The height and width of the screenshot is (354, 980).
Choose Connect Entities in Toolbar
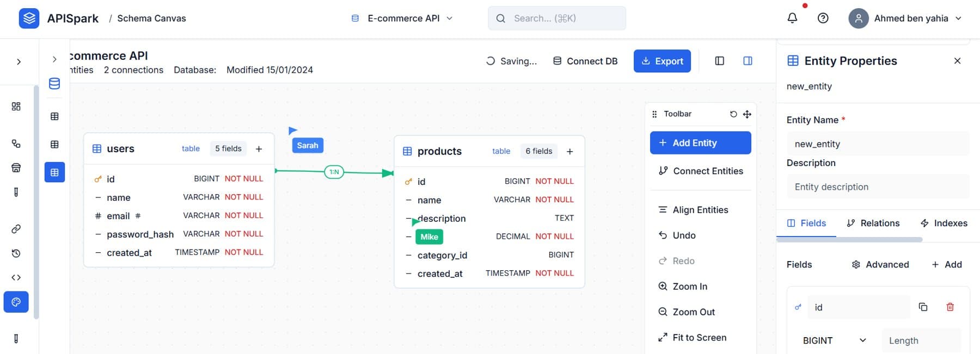(x=701, y=171)
